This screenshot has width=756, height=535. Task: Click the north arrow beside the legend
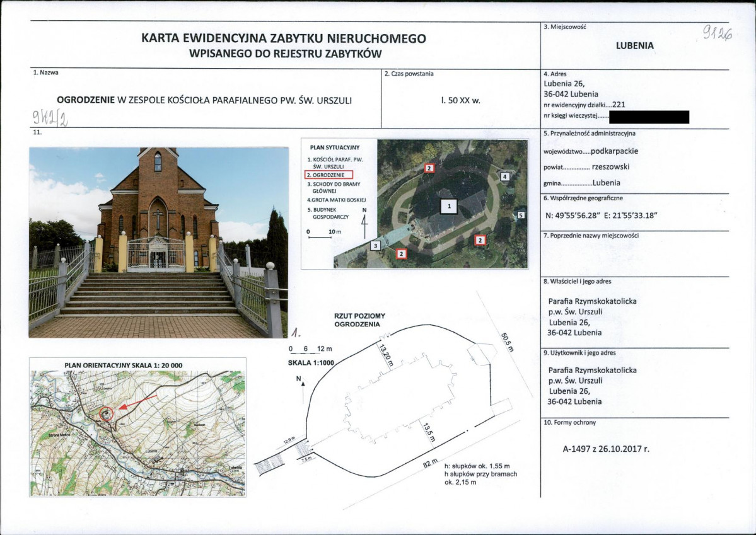(x=364, y=224)
